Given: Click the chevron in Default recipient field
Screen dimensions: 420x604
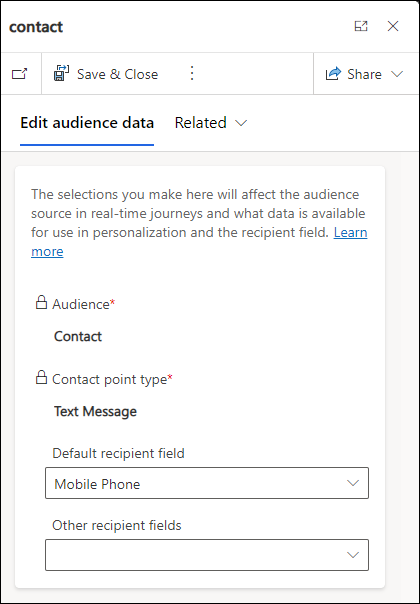Looking at the screenshot, I should (353, 483).
